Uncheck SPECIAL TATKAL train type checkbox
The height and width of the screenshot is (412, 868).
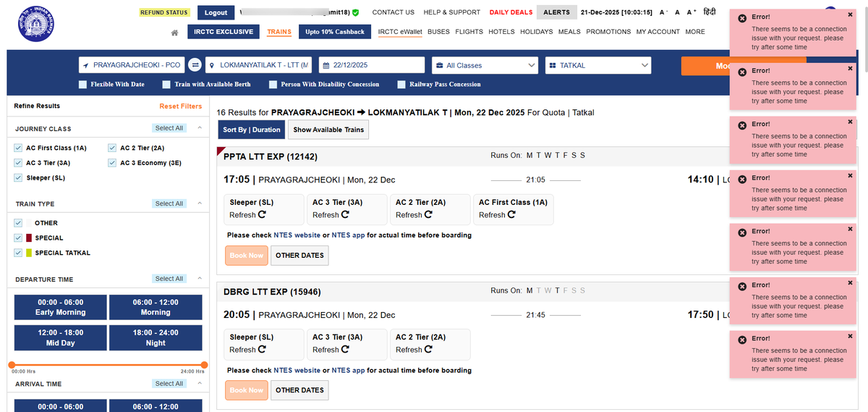pyautogui.click(x=18, y=253)
